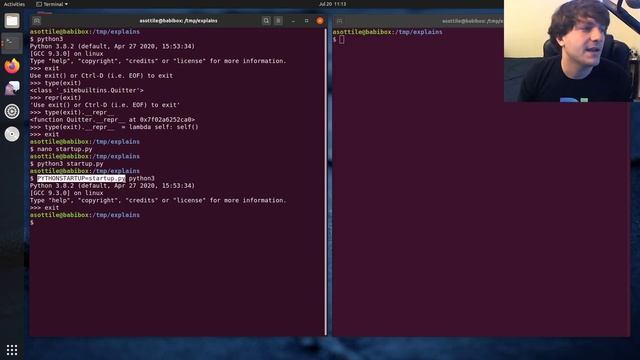Open the Pidgin chat icon in the dock
The image size is (640, 360).
12,88
